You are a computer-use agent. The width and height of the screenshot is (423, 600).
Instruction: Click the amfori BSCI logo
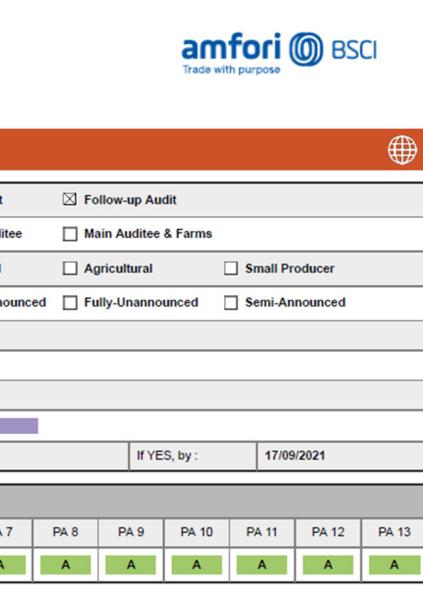[279, 53]
